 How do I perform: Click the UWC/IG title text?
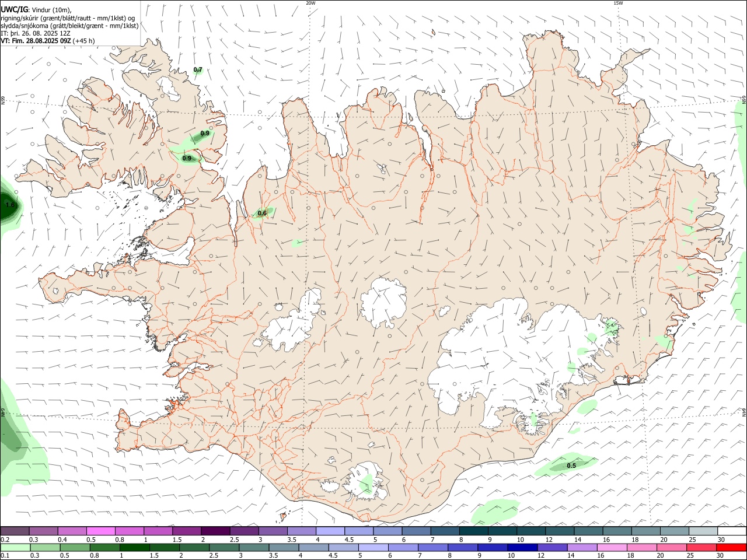(x=14, y=10)
